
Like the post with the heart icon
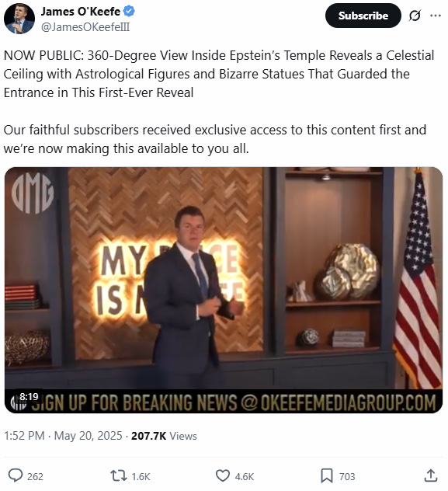[x=223, y=475]
